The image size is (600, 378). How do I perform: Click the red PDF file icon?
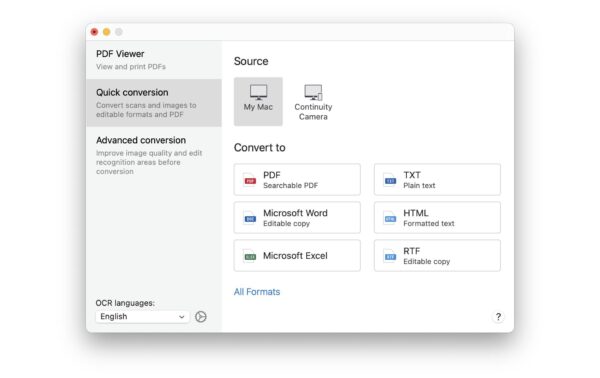pos(250,179)
